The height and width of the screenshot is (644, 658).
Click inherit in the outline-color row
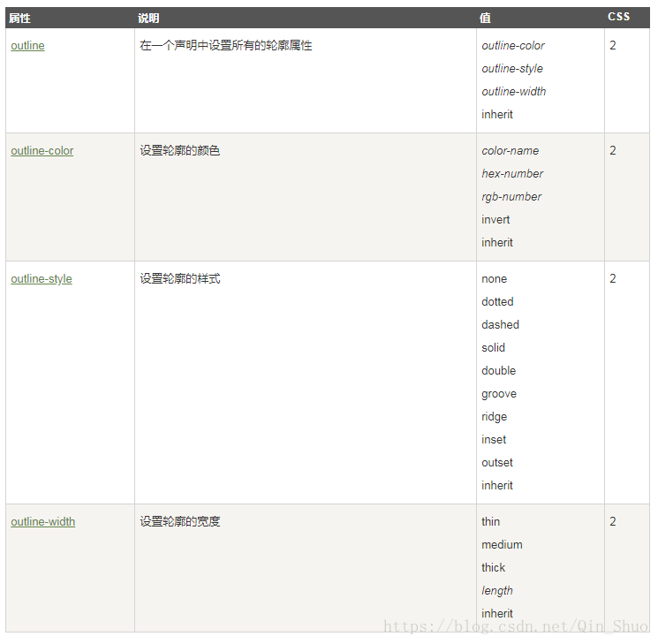(x=497, y=242)
